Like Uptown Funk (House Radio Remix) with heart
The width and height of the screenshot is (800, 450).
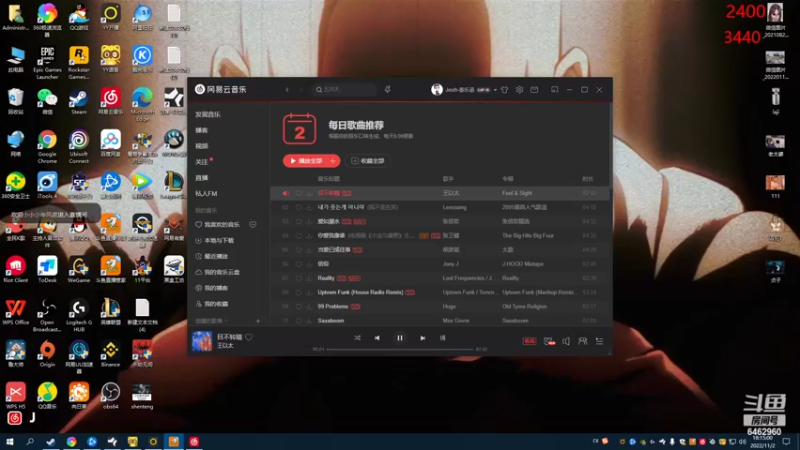click(298, 292)
